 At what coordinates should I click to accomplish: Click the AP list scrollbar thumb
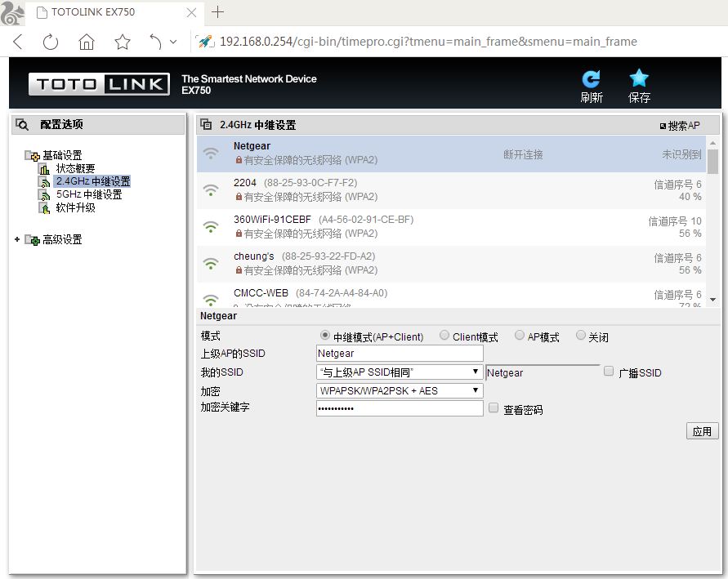pyautogui.click(x=712, y=162)
